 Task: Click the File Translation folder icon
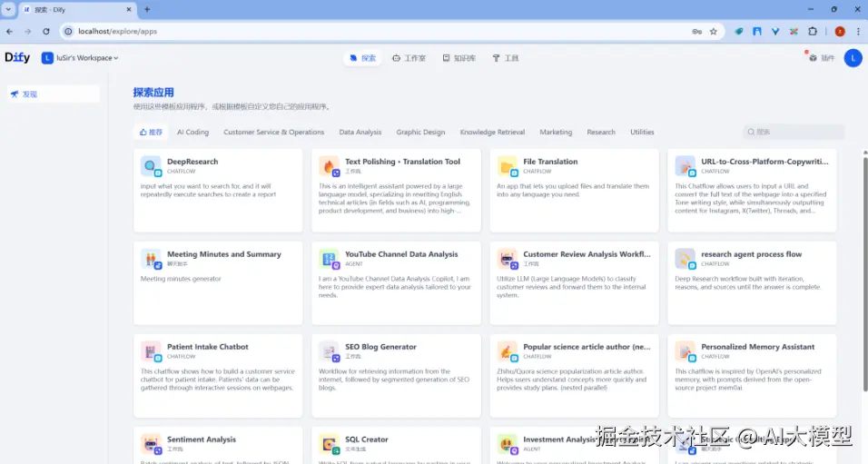tap(507, 165)
